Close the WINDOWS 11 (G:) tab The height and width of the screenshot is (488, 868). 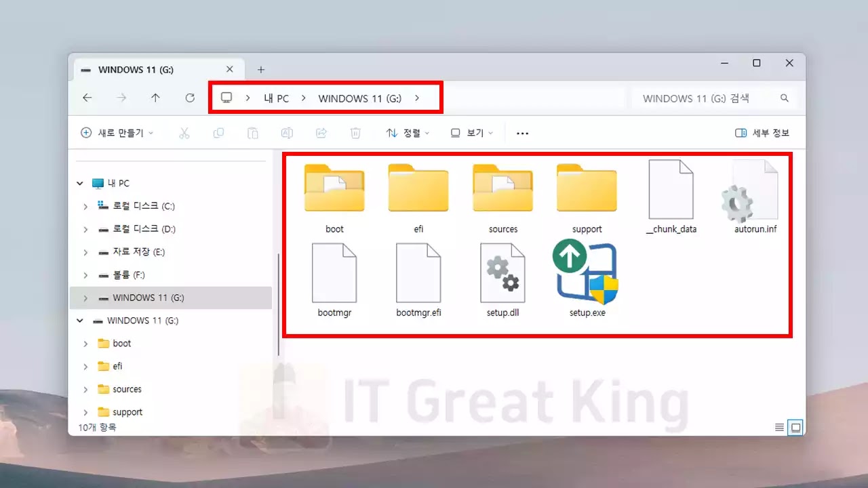[229, 69]
